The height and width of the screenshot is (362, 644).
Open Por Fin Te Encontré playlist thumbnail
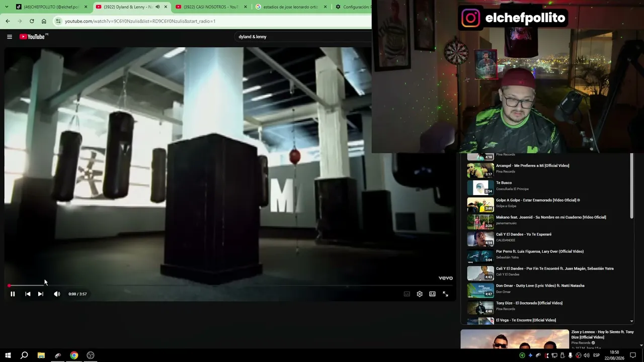480,273
